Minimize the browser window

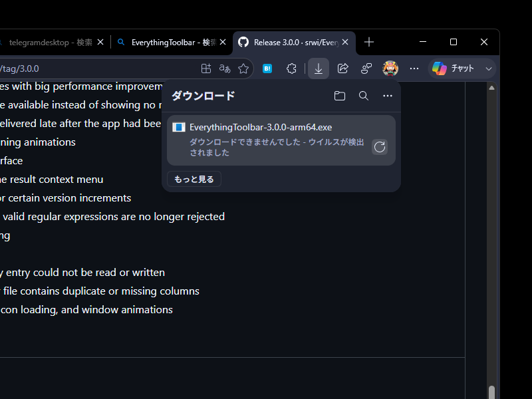pos(423,42)
